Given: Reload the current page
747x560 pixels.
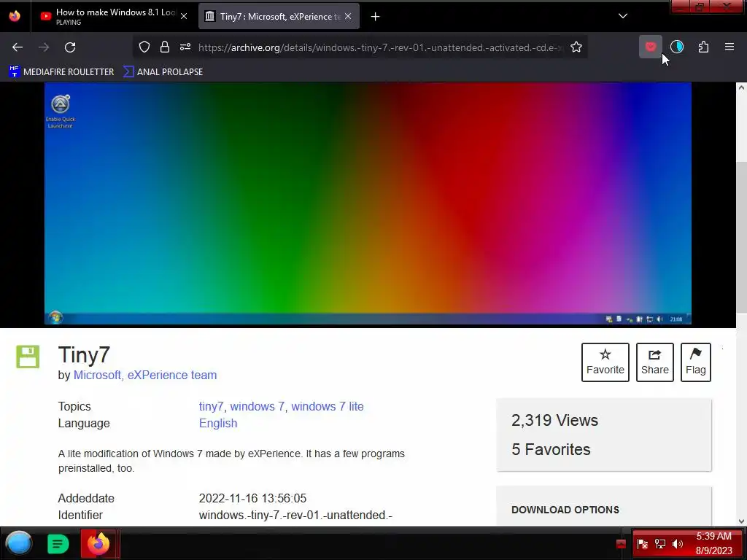Looking at the screenshot, I should click(70, 47).
